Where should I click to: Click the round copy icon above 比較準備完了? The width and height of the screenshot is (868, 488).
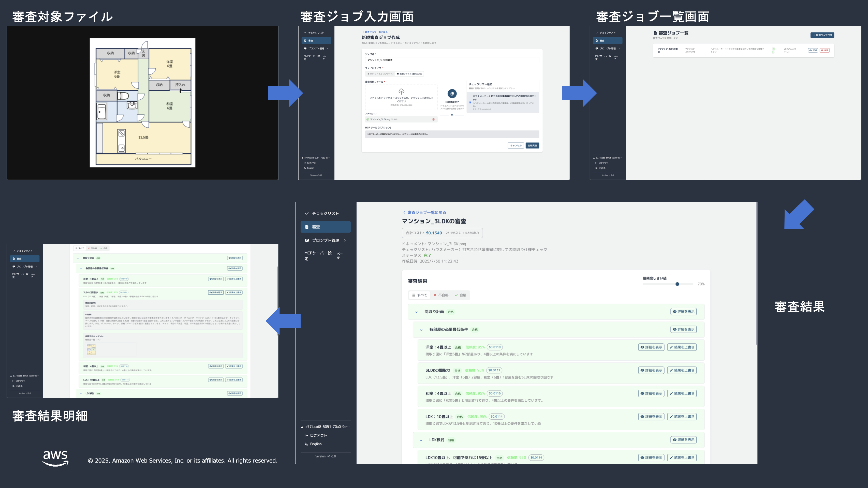(452, 94)
